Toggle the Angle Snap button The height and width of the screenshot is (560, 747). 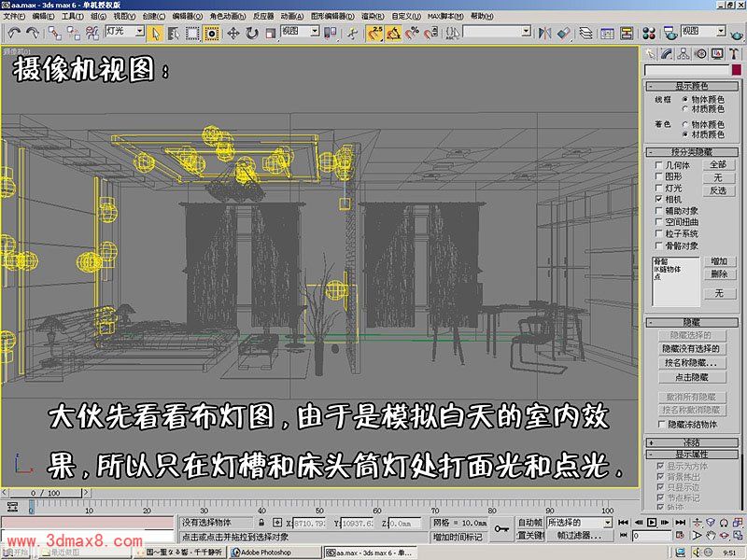tap(393, 33)
